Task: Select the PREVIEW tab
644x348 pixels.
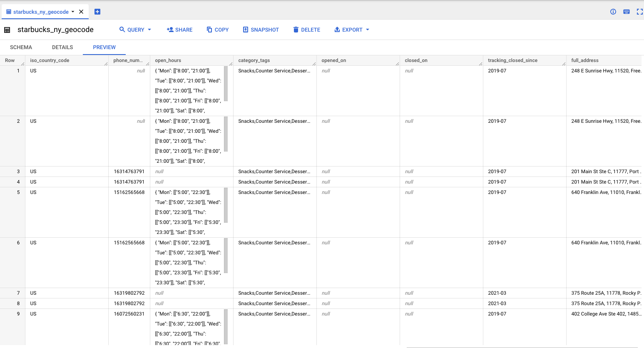Action: 104,47
